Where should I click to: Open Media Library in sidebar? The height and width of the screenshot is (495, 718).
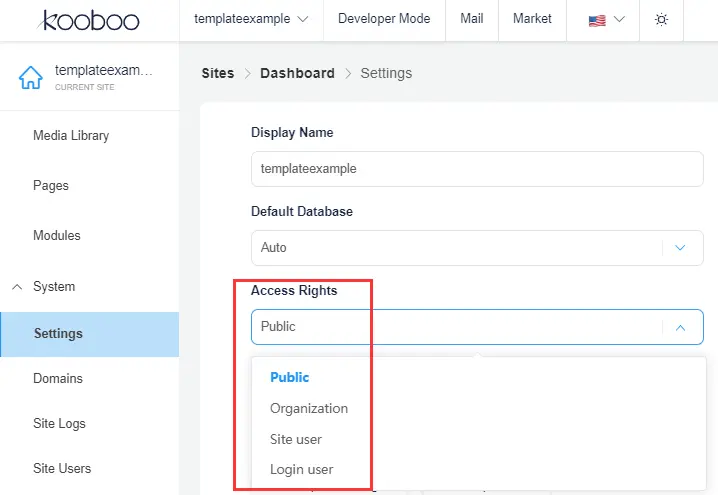point(71,135)
